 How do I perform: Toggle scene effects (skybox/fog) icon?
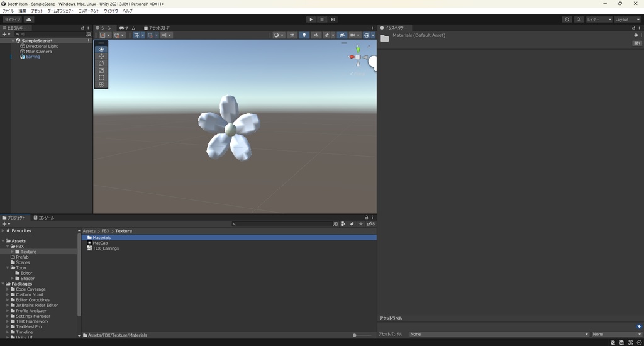327,35
